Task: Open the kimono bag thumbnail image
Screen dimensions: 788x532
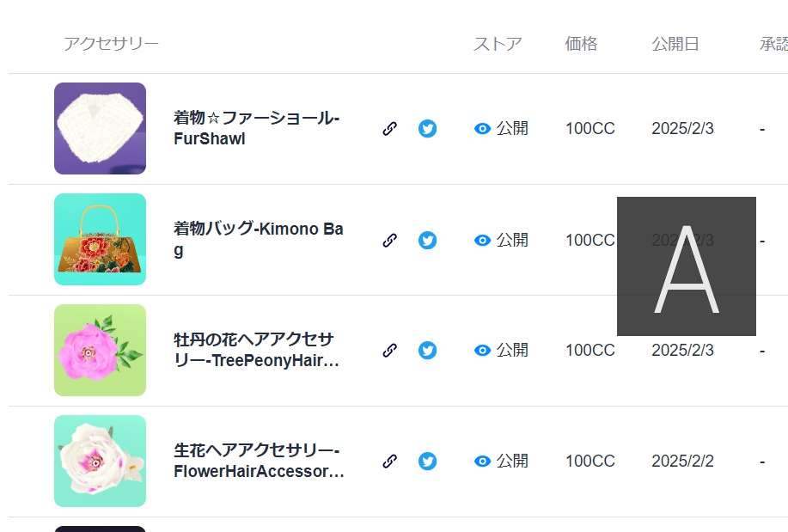Action: click(100, 240)
